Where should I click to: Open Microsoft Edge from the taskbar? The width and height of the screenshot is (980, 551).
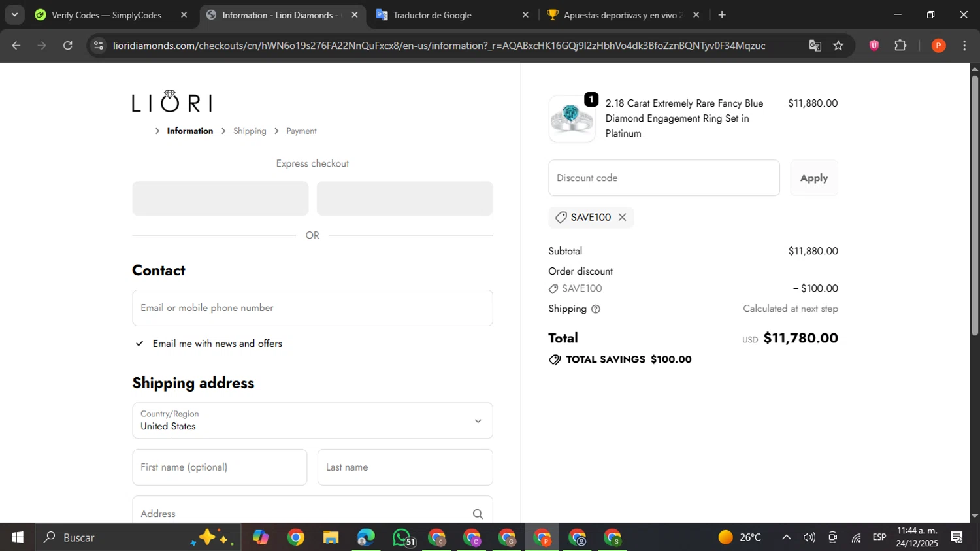[x=366, y=537]
